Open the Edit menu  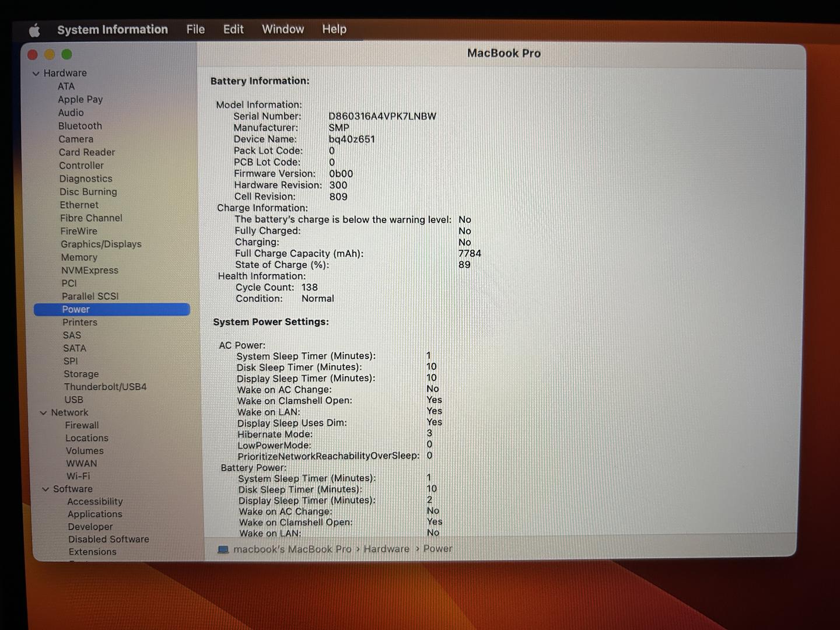tap(233, 29)
